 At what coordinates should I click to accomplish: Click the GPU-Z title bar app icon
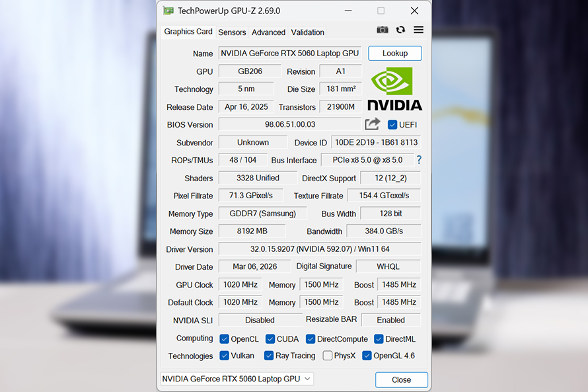pyautogui.click(x=168, y=11)
